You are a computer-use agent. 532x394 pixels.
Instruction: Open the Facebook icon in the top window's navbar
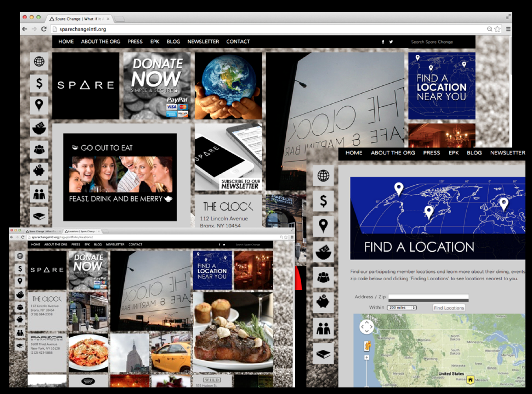[383, 42]
